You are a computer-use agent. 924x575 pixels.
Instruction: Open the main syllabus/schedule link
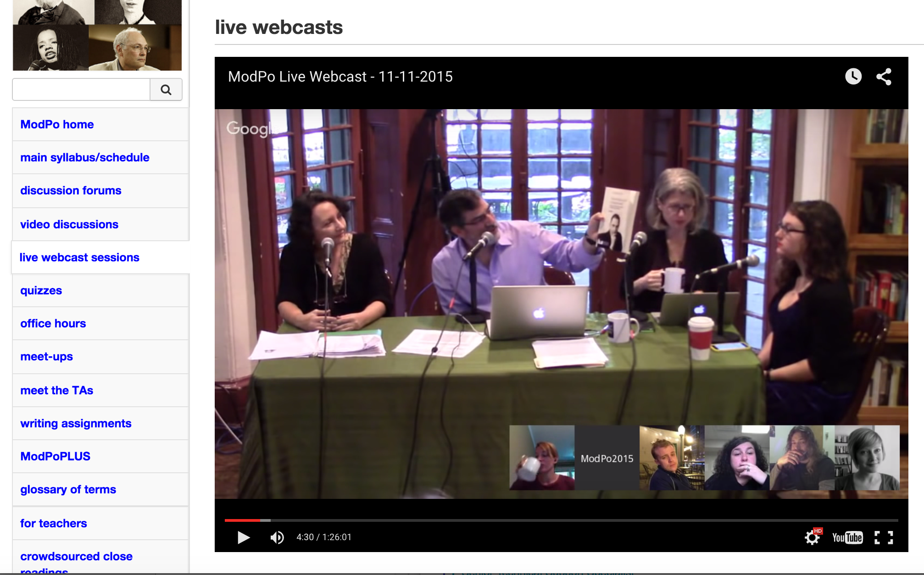click(85, 157)
